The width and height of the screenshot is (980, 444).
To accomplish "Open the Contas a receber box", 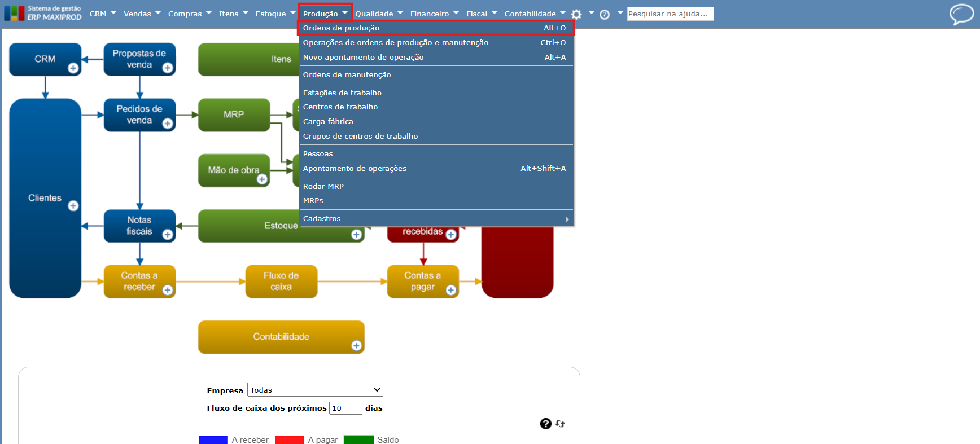I will [139, 281].
